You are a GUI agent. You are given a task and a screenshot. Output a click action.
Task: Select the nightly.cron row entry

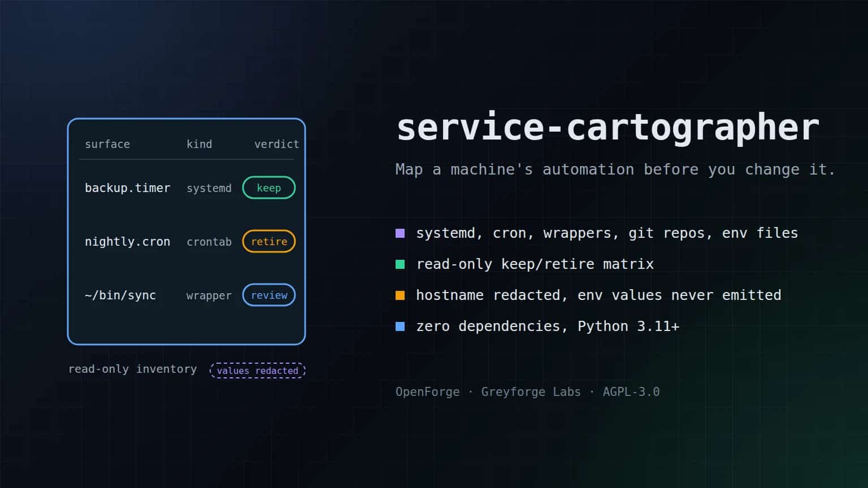pyautogui.click(x=128, y=242)
